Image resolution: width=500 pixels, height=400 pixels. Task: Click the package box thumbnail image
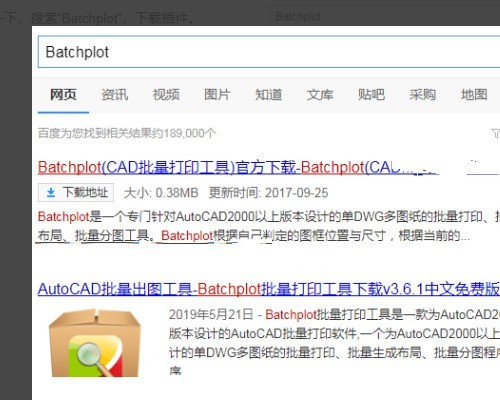95,343
